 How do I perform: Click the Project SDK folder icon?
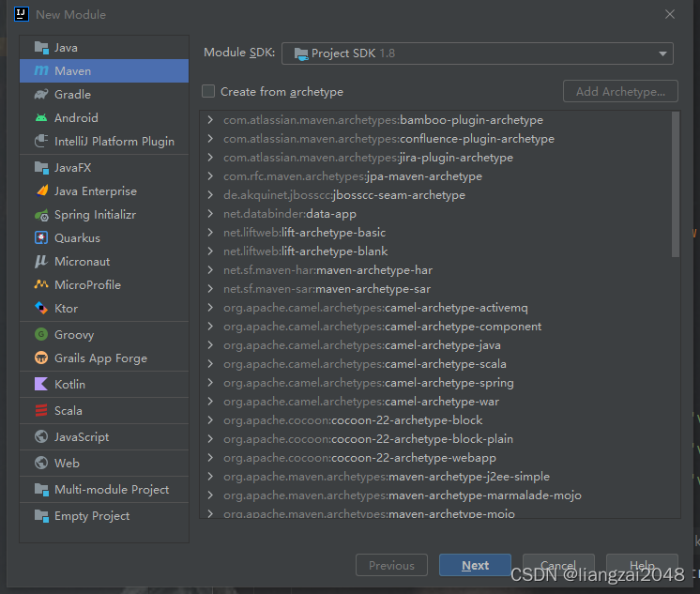tap(301, 53)
